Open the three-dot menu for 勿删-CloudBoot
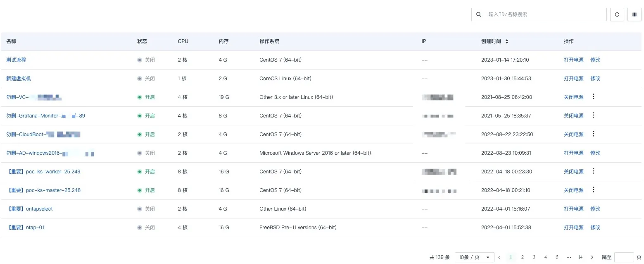644x264 pixels. (x=594, y=134)
